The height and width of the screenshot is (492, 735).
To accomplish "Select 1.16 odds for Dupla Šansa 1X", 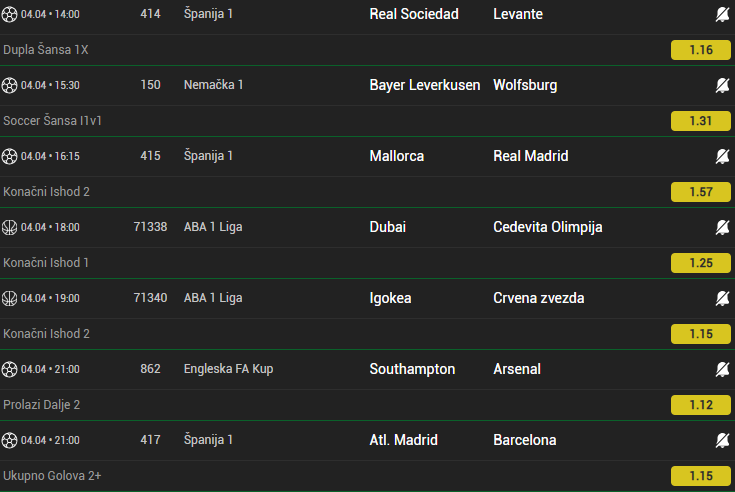I will coord(700,49).
